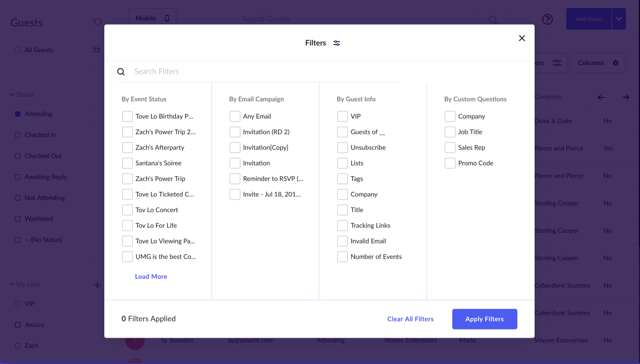
Task: Choose the Jessica list in sidebar
Action: [x=18, y=325]
